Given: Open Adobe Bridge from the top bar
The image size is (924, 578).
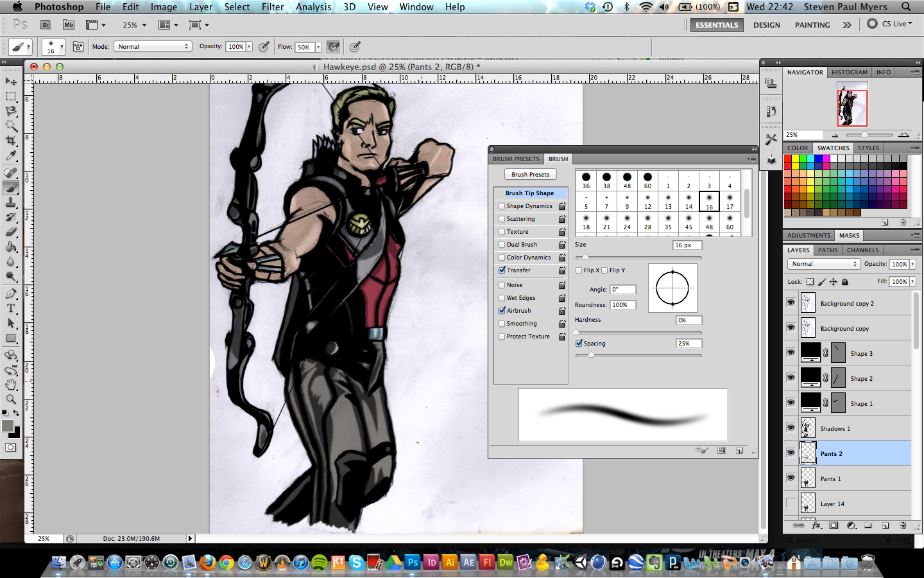Looking at the screenshot, I should 46,25.
